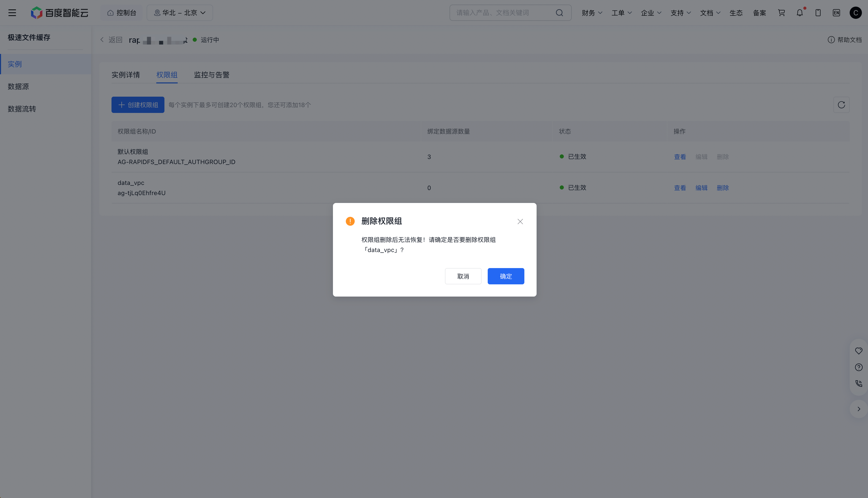Screen dimensions: 868x498
Task: Open the notifications bell
Action: (800, 13)
